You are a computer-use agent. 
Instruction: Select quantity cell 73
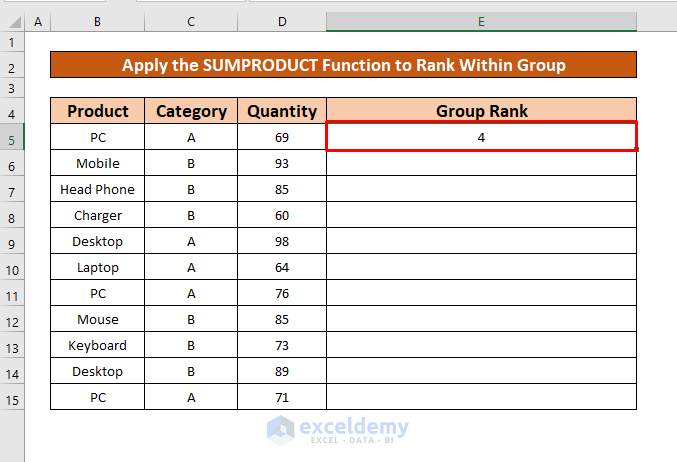(x=282, y=345)
